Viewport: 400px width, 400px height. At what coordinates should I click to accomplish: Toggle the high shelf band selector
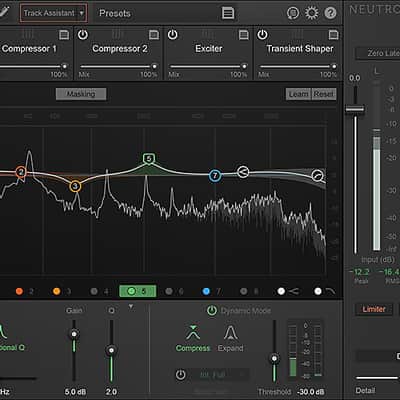coord(281,291)
